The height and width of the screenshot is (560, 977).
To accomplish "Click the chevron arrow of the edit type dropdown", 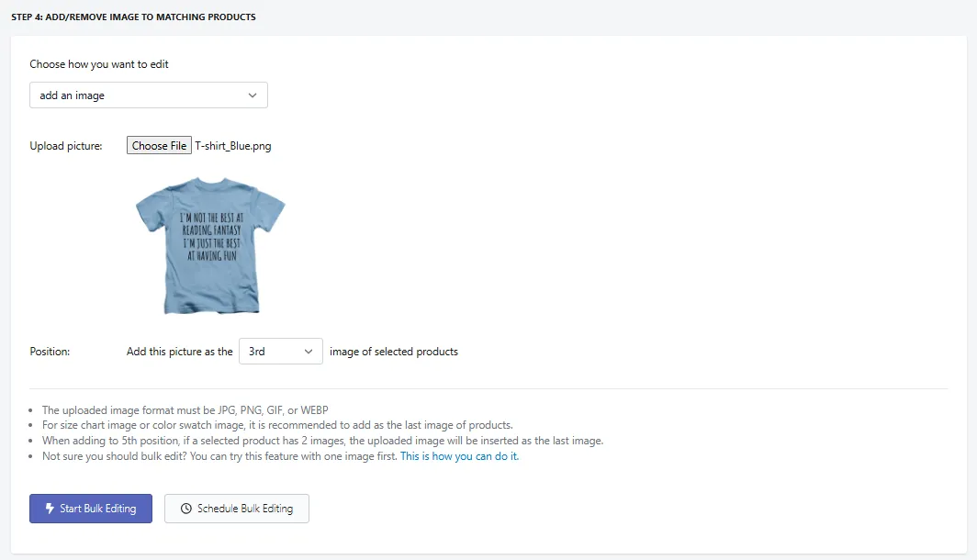I will click(253, 95).
